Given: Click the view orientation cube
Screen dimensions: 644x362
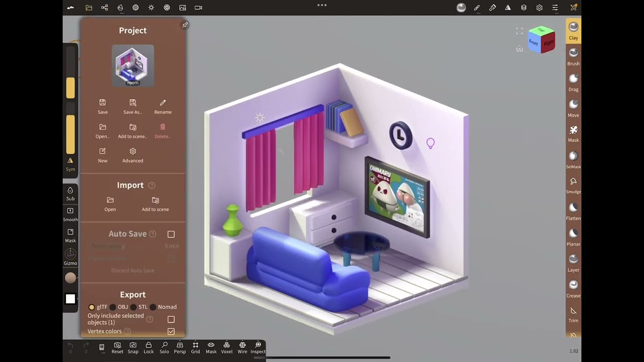Looking at the screenshot, I should 541,40.
